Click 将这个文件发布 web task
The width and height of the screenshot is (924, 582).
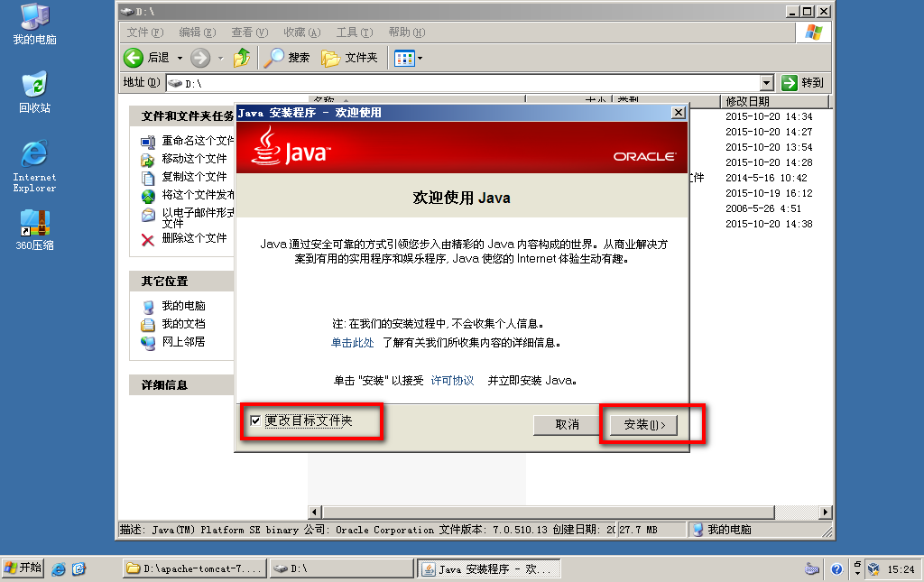pyautogui.click(x=188, y=195)
